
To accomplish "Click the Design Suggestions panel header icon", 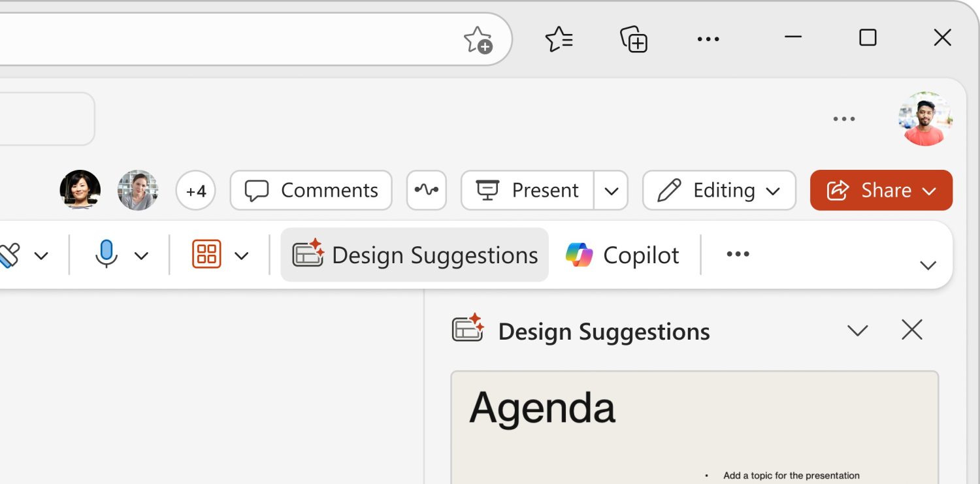I will pyautogui.click(x=469, y=330).
